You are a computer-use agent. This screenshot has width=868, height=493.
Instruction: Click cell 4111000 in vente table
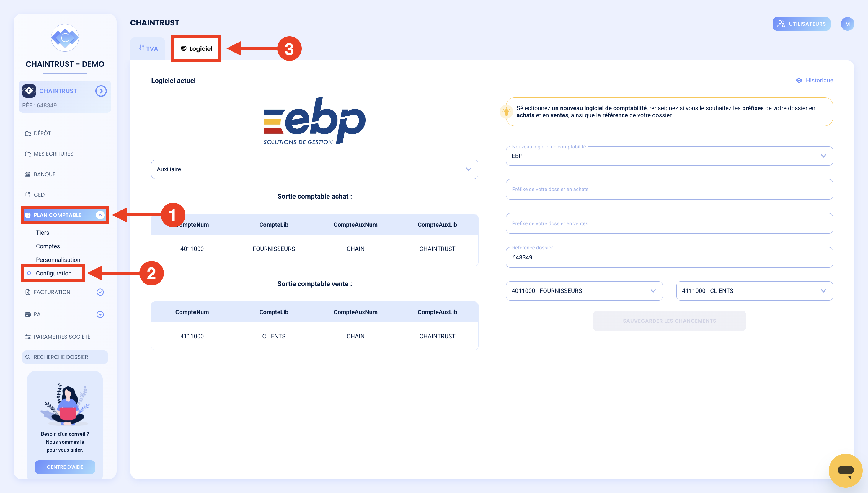tap(192, 336)
